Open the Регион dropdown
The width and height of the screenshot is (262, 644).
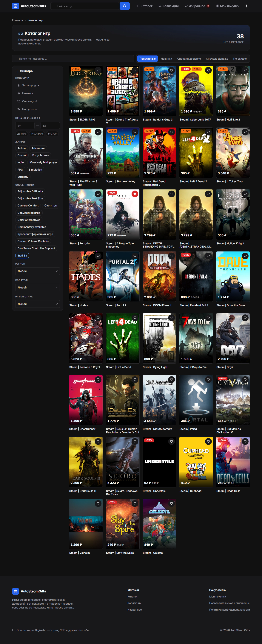click(x=38, y=271)
